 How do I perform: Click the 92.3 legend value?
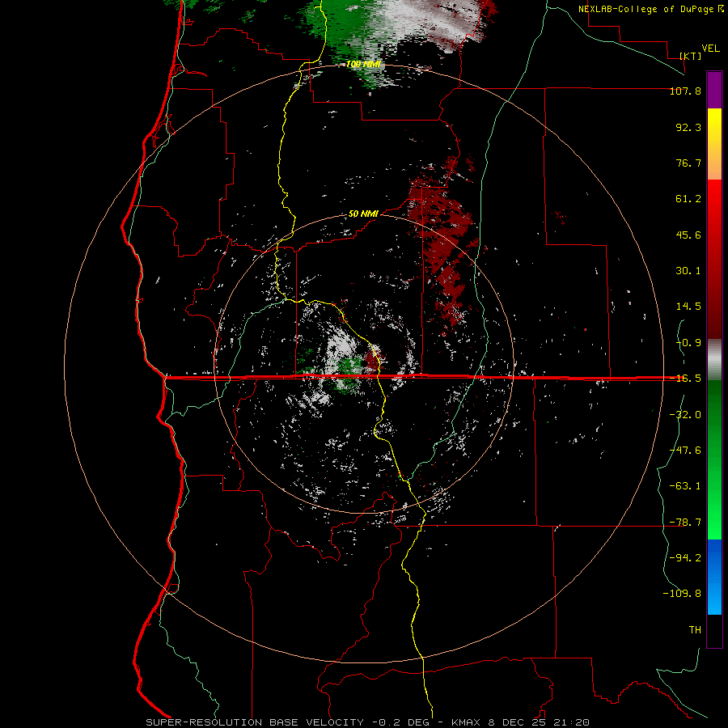(x=688, y=127)
